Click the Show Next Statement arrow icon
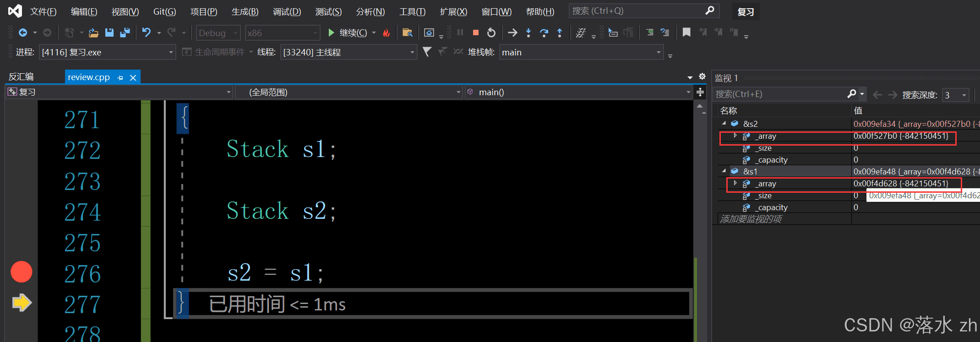Screen dimensions: 980x342 (512, 33)
